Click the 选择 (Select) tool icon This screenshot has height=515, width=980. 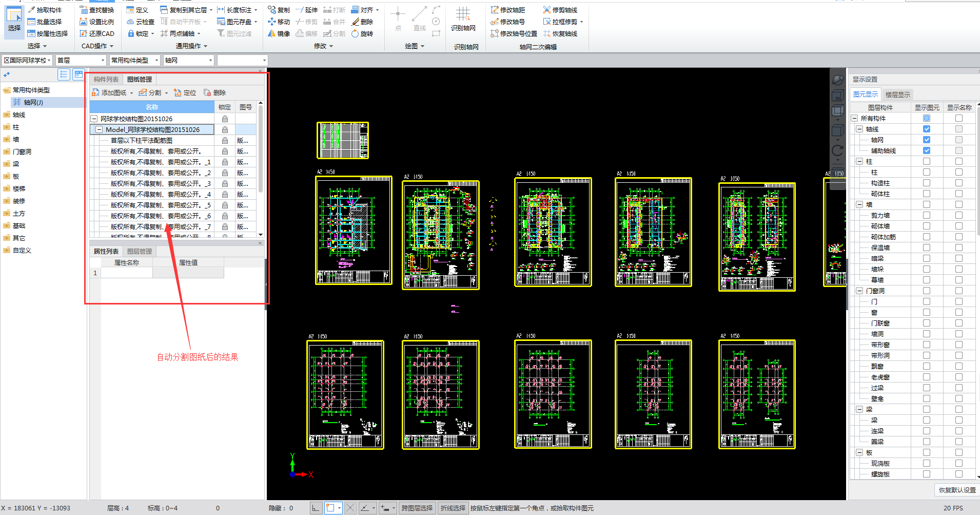pos(14,20)
